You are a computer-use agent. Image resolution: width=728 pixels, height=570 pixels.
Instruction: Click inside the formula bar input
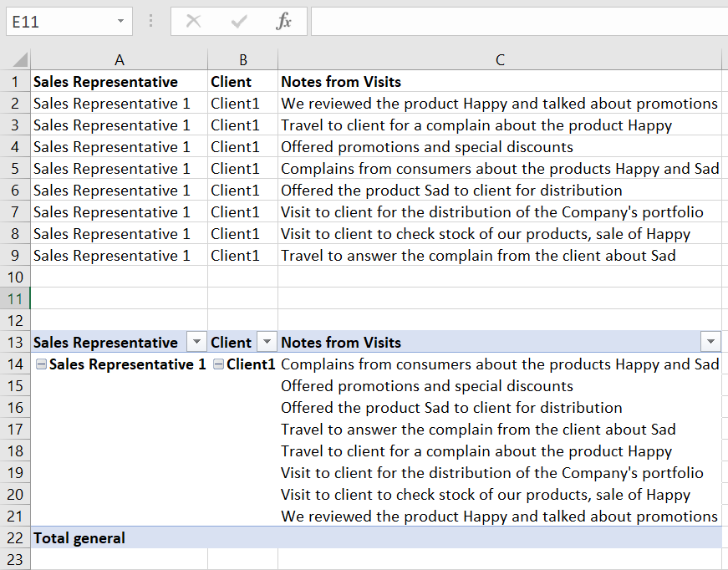click(x=518, y=22)
